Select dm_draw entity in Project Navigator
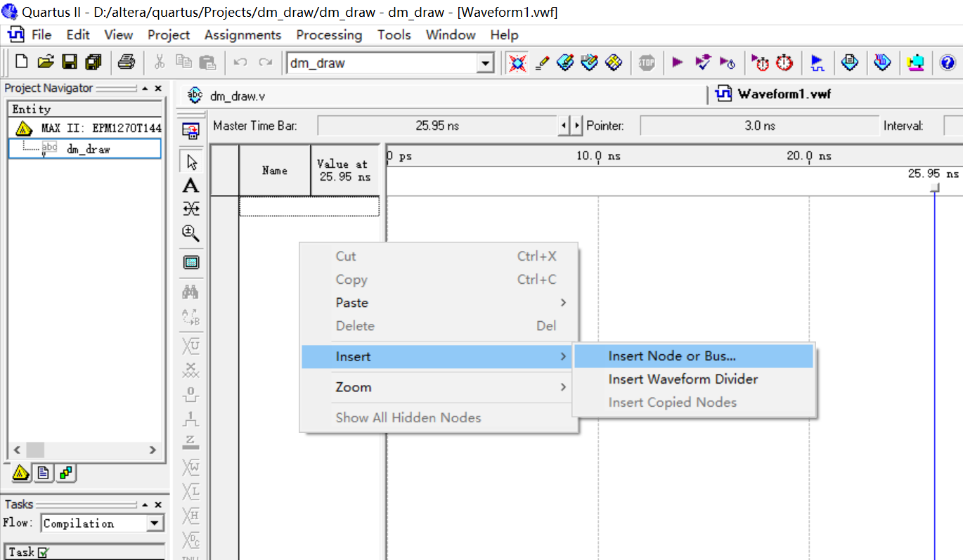 [x=84, y=149]
